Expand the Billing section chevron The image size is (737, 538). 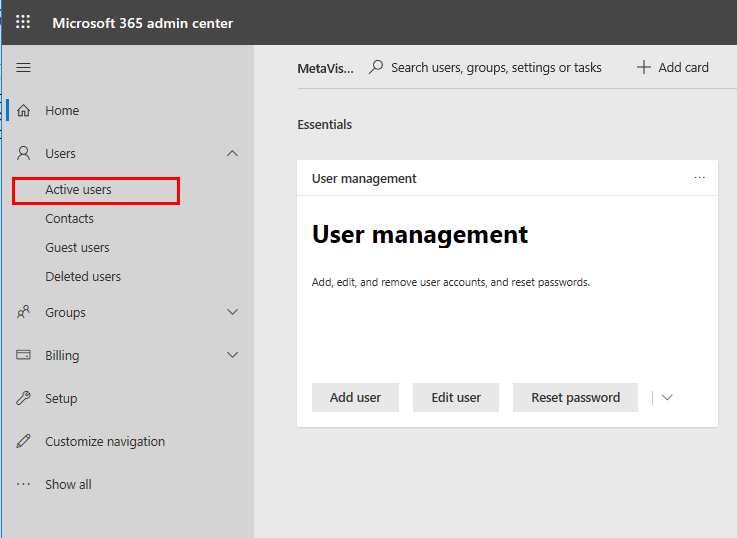(x=233, y=356)
